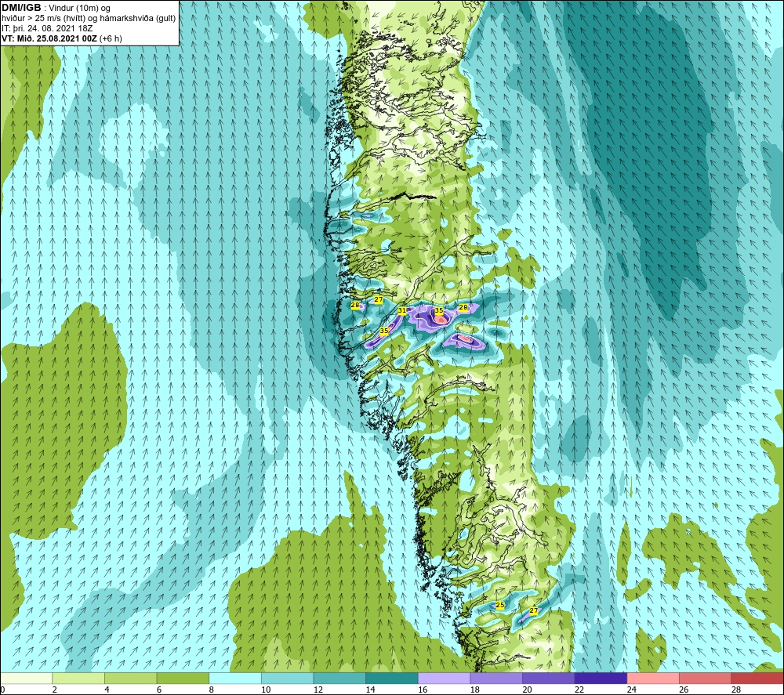Select the lavender 16–18 m/s legend swatch
The width and height of the screenshot is (784, 695).
point(444,678)
